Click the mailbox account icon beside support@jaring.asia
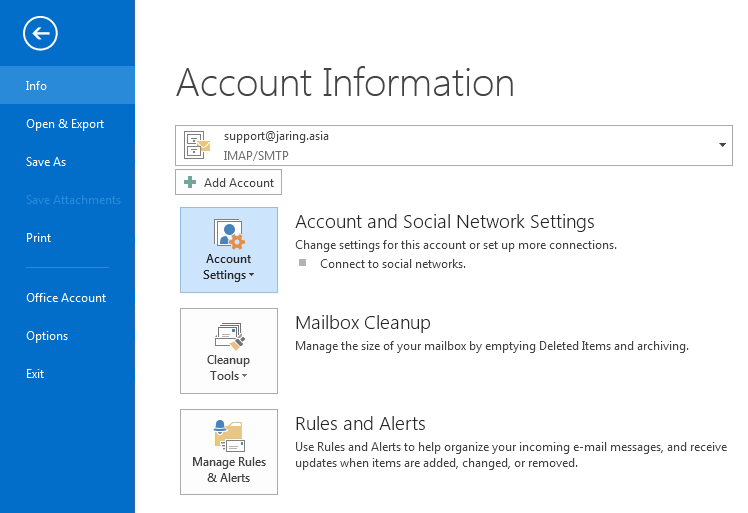Screen dimensions: 748x513 pyautogui.click(x=197, y=145)
